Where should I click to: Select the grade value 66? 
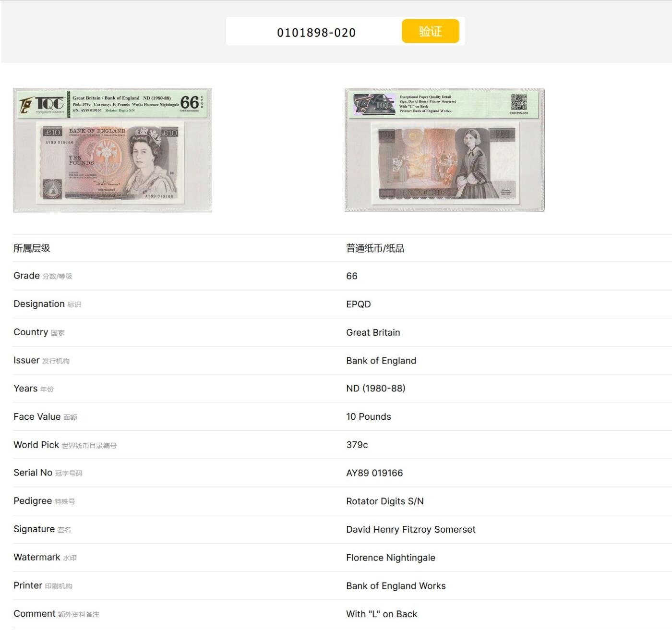pyautogui.click(x=352, y=276)
